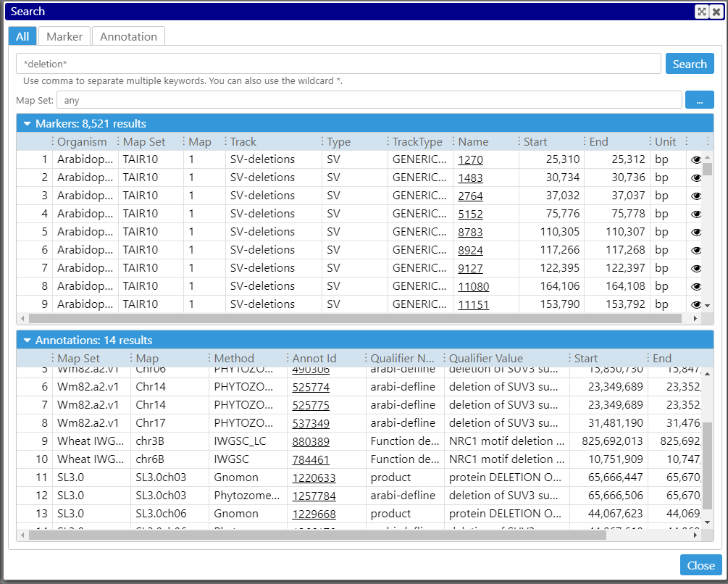
Task: Select 'SL3.0ch06' map cell in row 13
Action: (x=170, y=514)
